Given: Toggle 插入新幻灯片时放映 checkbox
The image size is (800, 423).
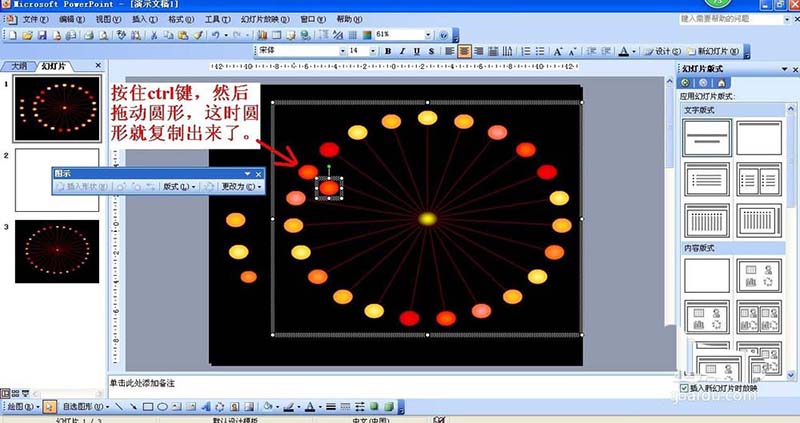Looking at the screenshot, I should click(x=684, y=388).
